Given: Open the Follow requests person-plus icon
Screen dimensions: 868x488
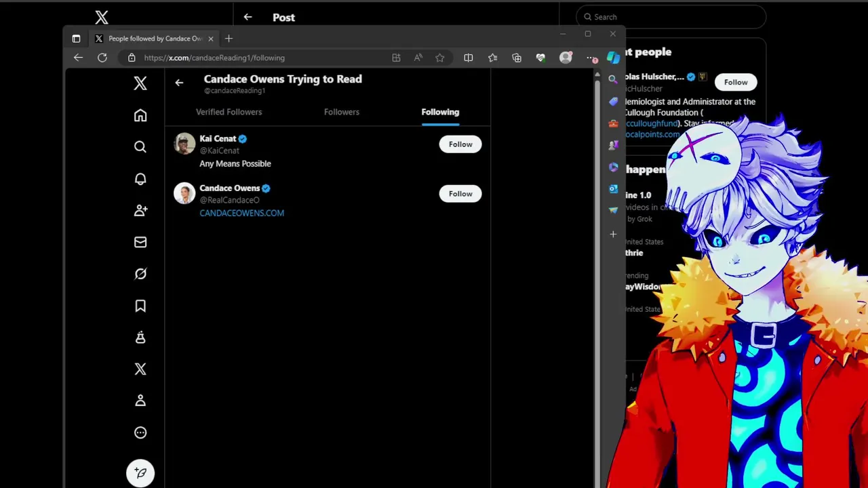Looking at the screenshot, I should 140,210.
